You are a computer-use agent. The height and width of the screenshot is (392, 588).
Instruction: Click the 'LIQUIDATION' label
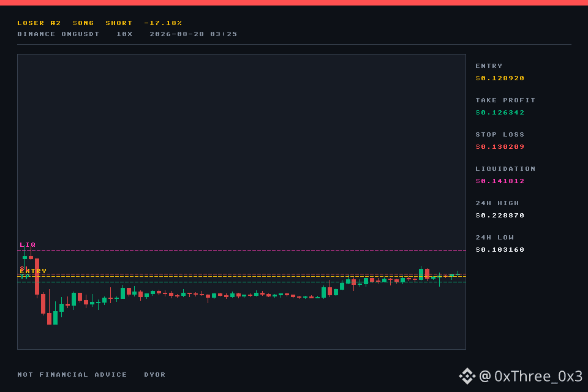[505, 169]
